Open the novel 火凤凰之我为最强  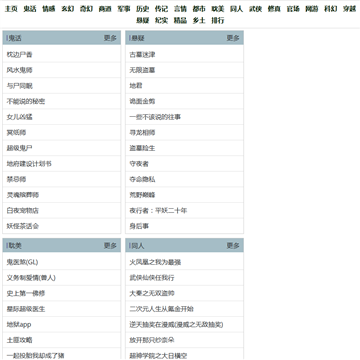(x=155, y=262)
